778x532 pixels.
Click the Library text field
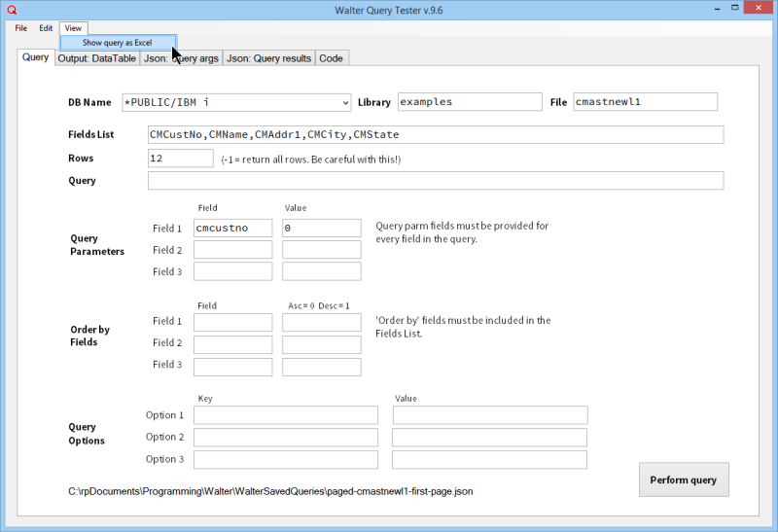pyautogui.click(x=469, y=102)
